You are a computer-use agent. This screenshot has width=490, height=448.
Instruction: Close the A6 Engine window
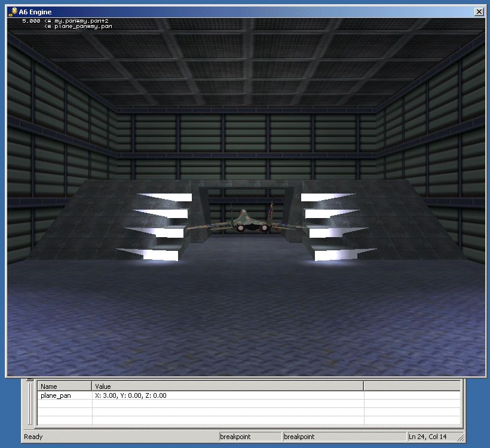(x=479, y=12)
